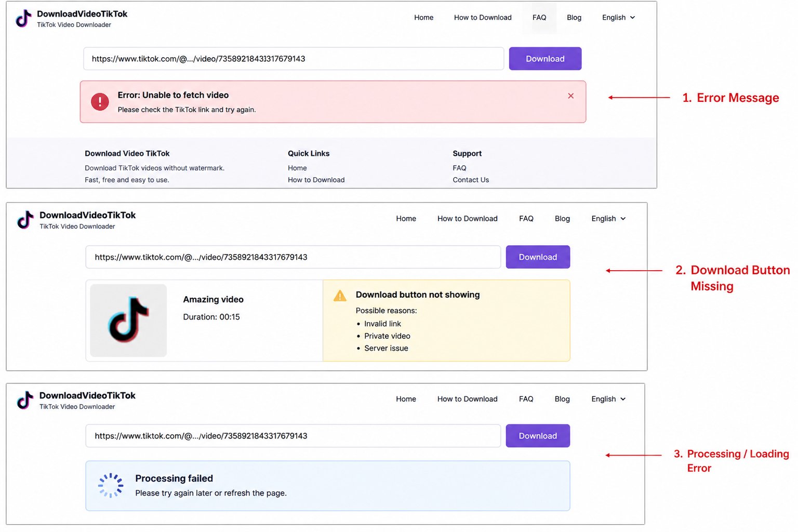Open FAQ in the yellow warning screen's navbar

point(526,219)
